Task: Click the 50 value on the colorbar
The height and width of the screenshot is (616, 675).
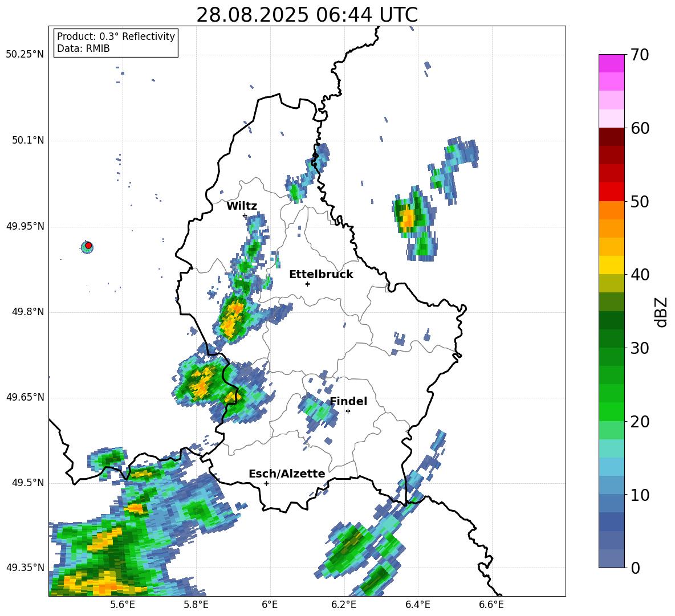Action: click(640, 201)
